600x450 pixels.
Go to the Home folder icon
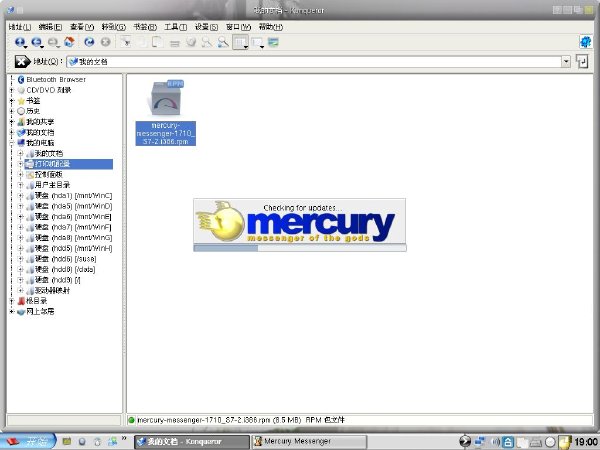coord(69,42)
